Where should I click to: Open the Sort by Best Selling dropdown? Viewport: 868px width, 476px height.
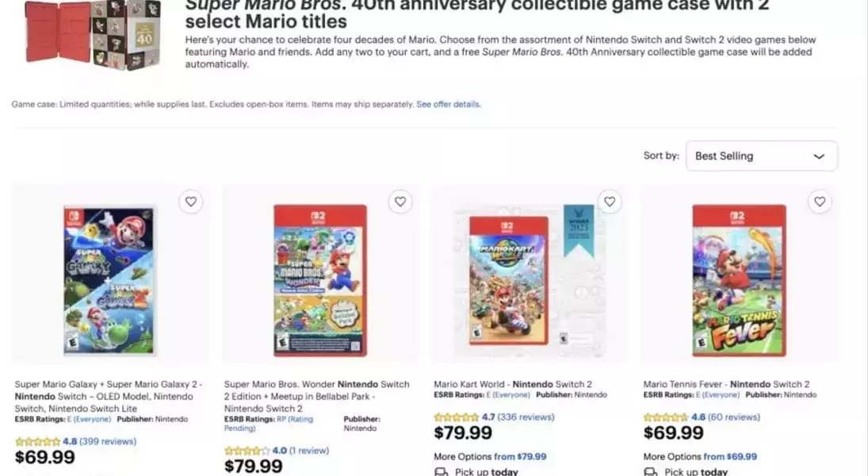point(761,156)
